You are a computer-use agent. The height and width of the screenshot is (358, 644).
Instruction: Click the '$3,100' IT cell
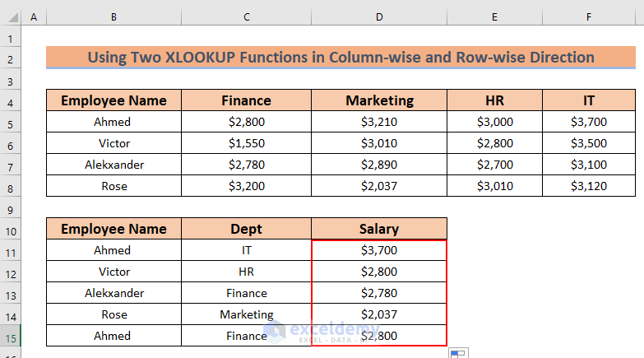click(x=589, y=165)
